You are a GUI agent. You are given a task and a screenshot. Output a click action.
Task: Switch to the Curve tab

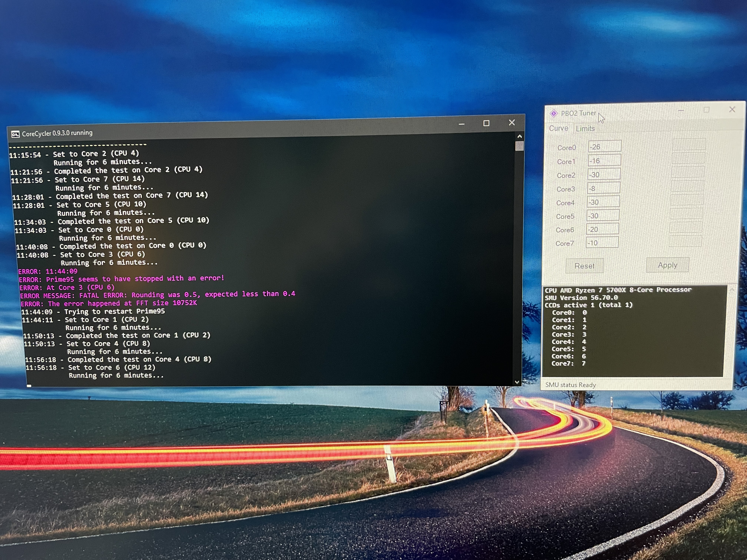pos(559,128)
